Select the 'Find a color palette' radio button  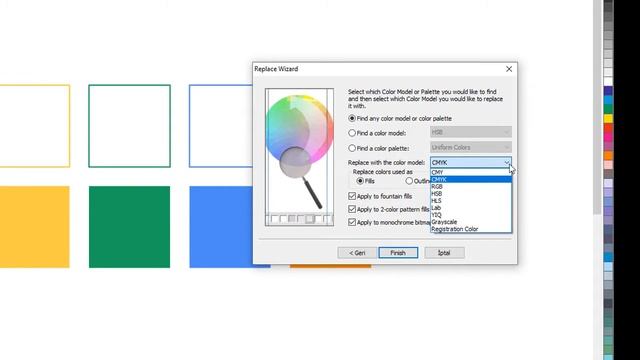(x=352, y=148)
